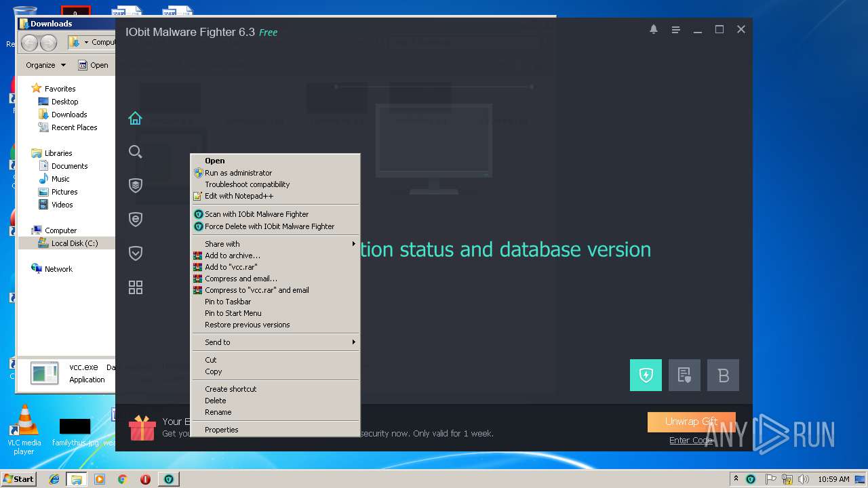Viewport: 868px width, 488px height.
Task: Open Internet Explorer from the taskbar
Action: click(x=54, y=479)
